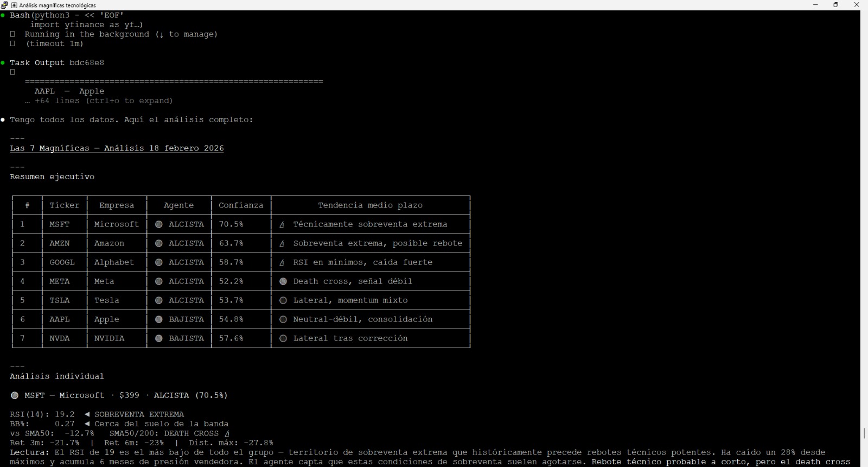Click the 'MSFT' ticker cell in the table
Image resolution: width=868 pixels, height=467 pixels.
[x=60, y=224]
